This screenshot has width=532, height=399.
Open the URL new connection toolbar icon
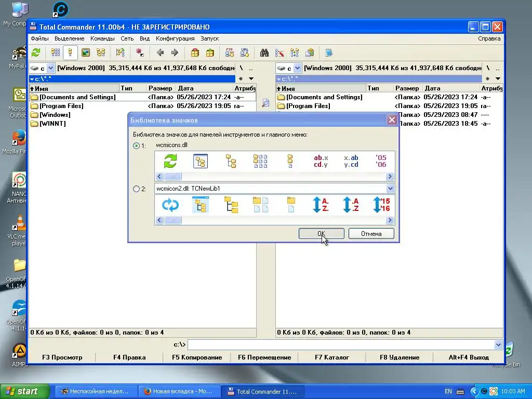pyautogui.click(x=245, y=52)
